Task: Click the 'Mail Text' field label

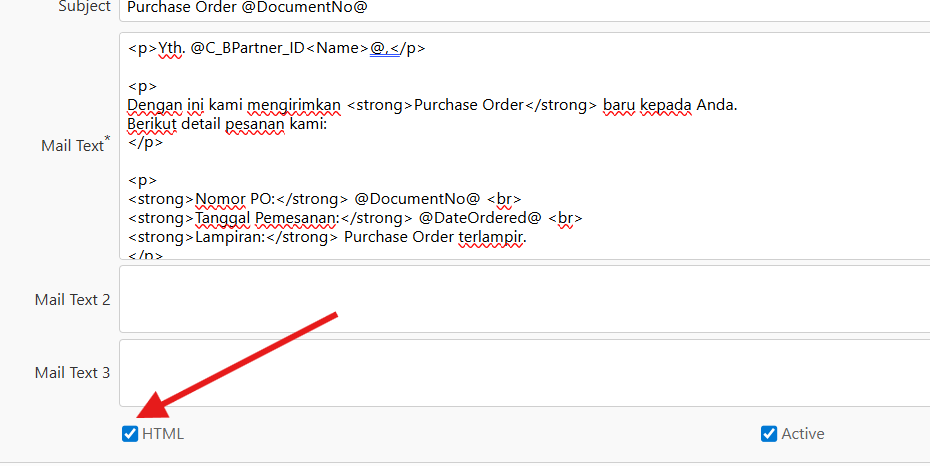Action: coord(72,146)
